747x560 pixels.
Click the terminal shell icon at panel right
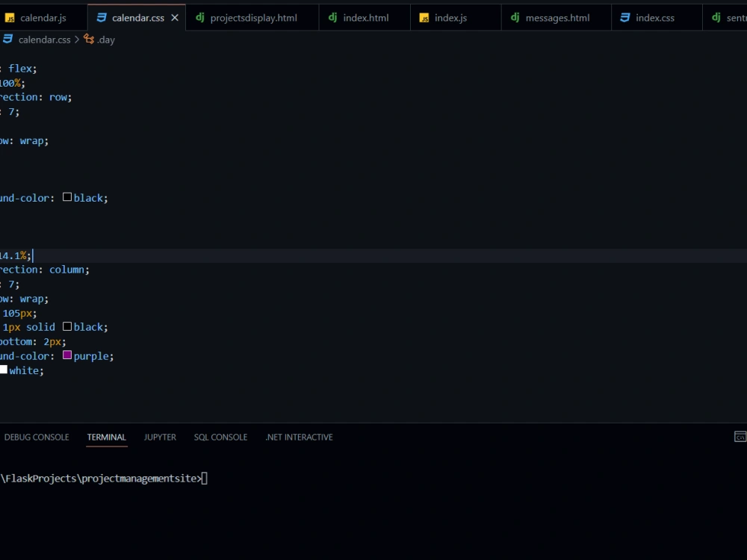tap(740, 437)
